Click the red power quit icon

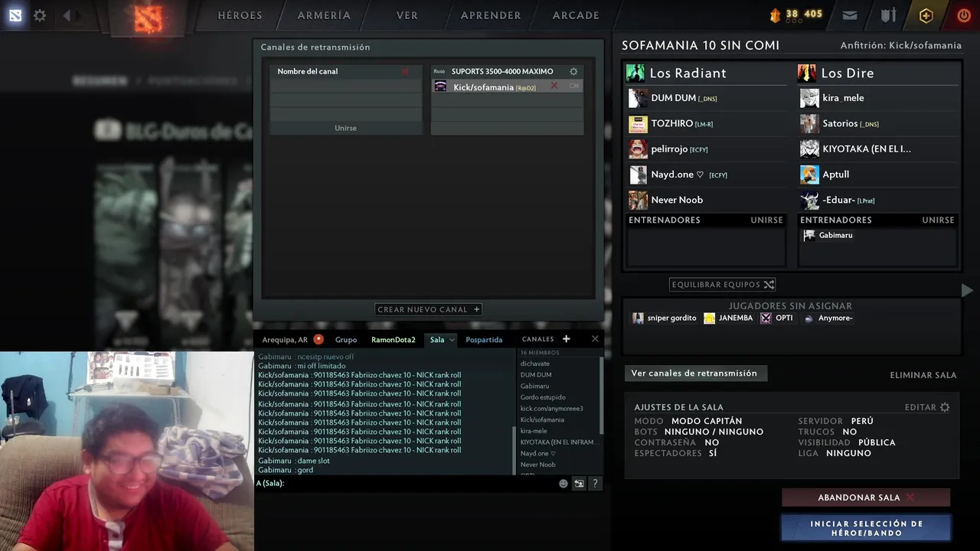[964, 15]
